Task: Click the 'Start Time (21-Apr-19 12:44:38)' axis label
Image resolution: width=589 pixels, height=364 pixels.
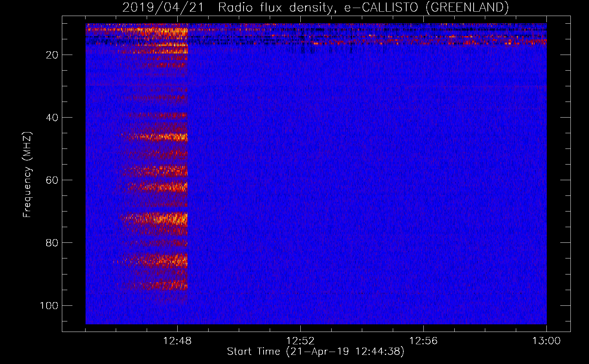Action: coord(316,352)
